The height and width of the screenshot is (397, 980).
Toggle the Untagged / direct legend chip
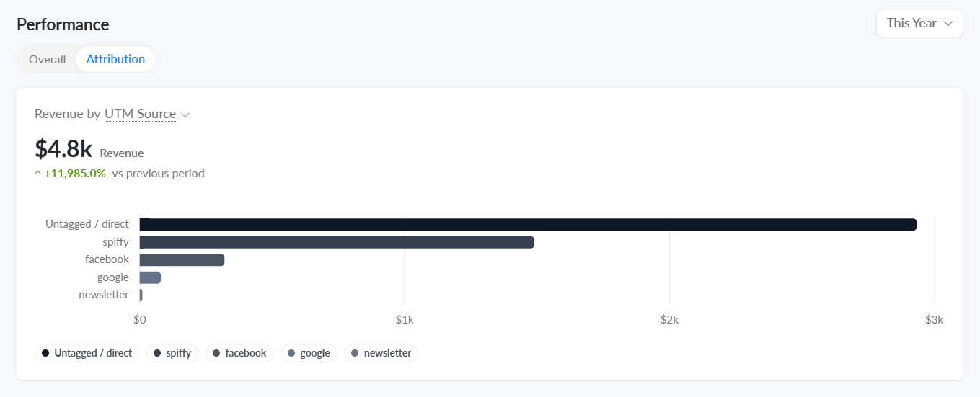(87, 353)
